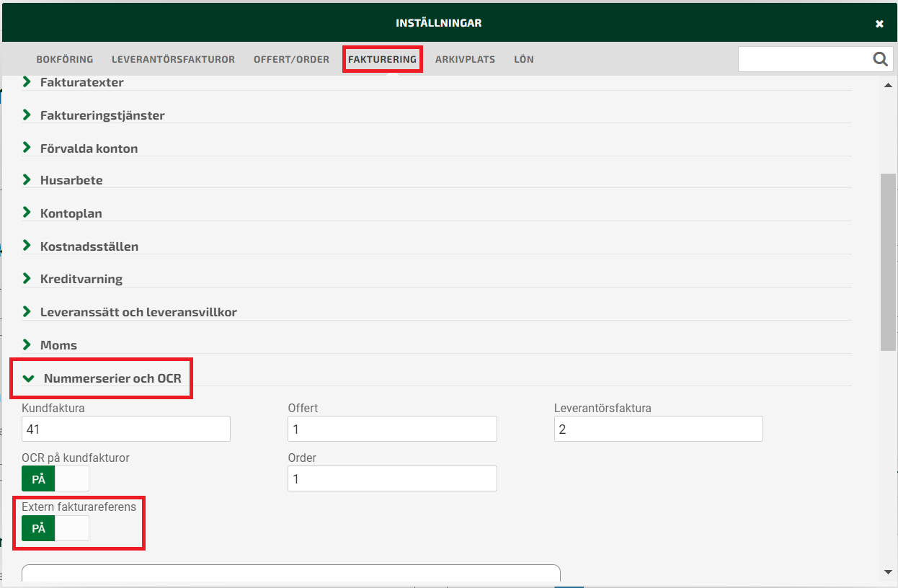The image size is (898, 588).
Task: Click the vertical scrollbar thumb
Action: tap(889, 261)
